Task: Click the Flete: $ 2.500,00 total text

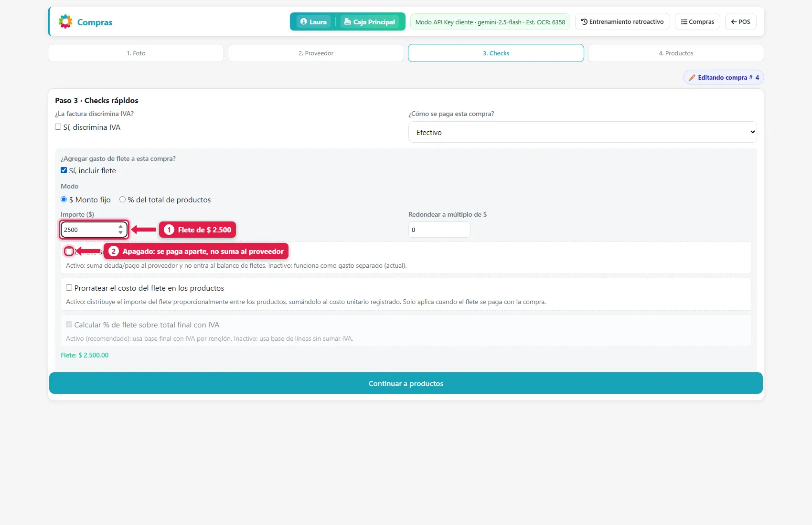Action: pos(85,355)
